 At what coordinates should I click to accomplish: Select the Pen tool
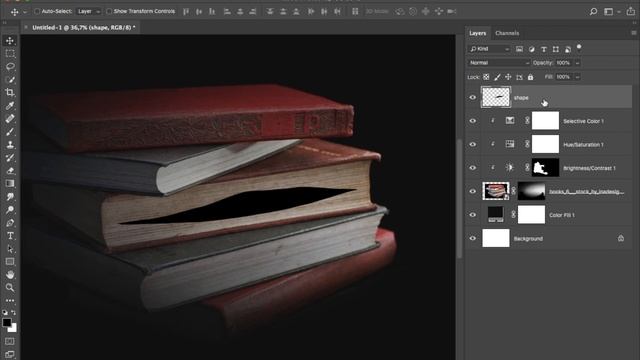10,223
